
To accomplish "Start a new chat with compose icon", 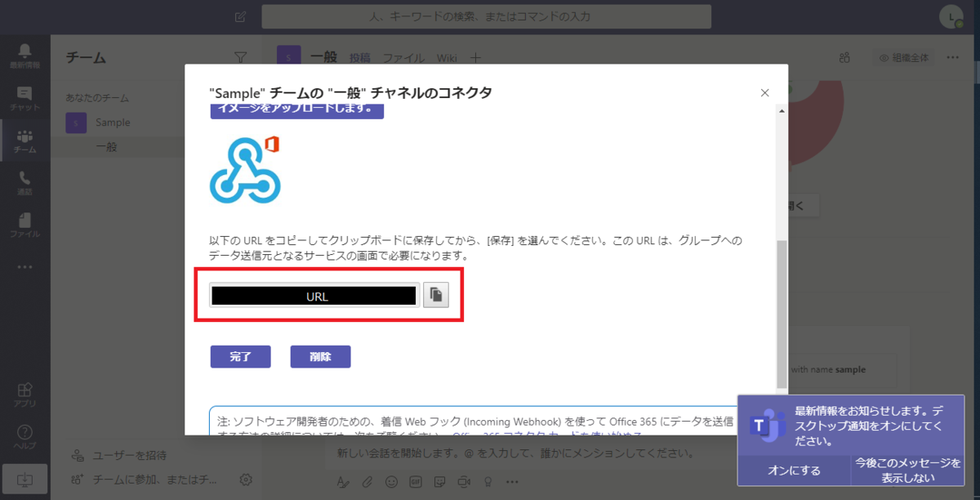I will coord(240,16).
